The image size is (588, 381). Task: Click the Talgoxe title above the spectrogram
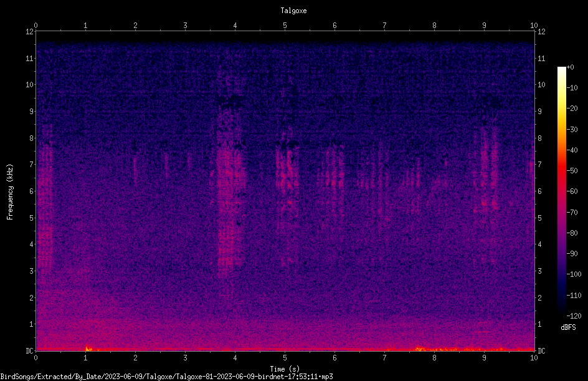293,11
